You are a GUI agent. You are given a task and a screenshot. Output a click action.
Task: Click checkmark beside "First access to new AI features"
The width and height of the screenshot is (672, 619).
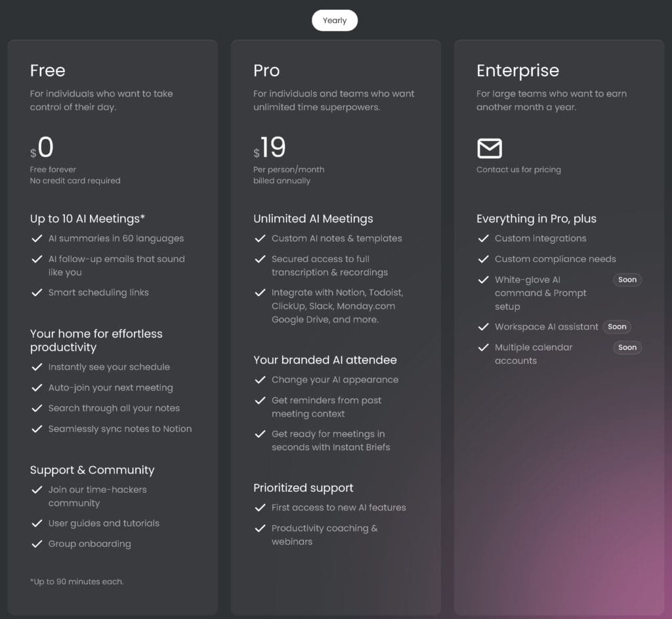point(260,507)
